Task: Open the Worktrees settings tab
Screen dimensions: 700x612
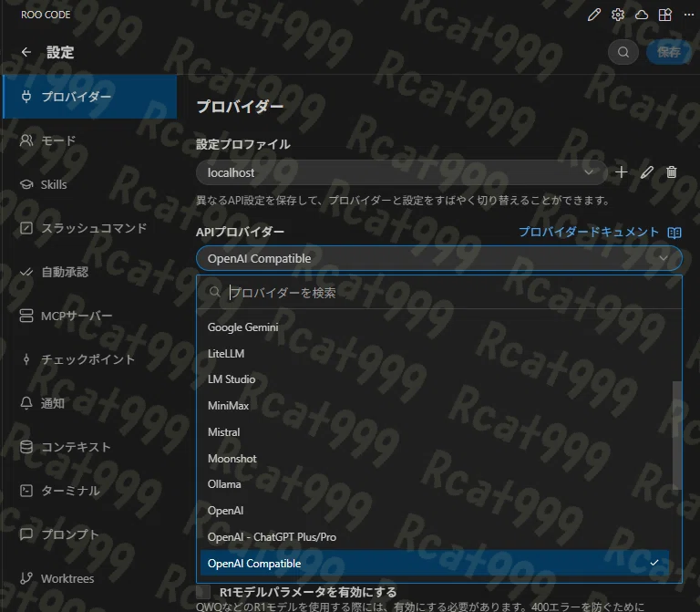Action: 89,578
